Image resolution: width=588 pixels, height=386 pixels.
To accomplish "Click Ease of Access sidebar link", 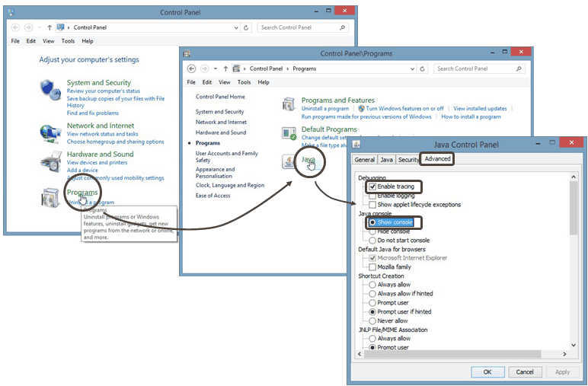I will tap(213, 196).
